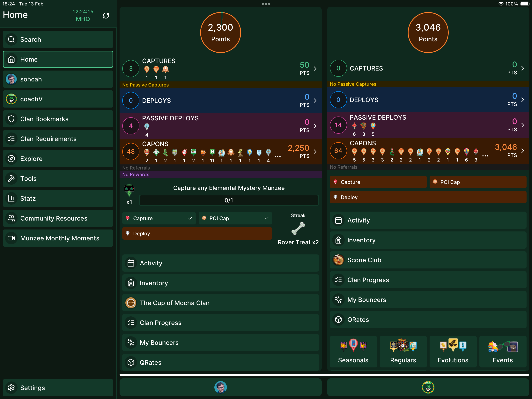Click the Statz bar chart icon

(11, 198)
